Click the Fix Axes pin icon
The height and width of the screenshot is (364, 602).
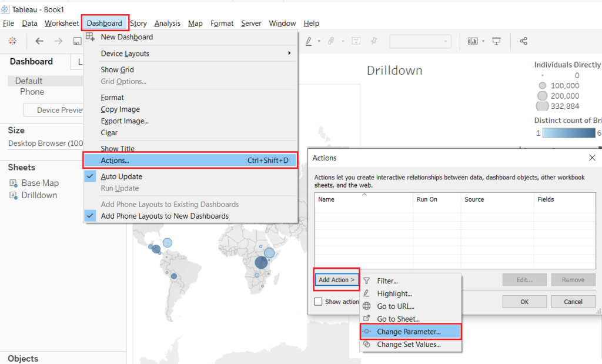pos(373,41)
